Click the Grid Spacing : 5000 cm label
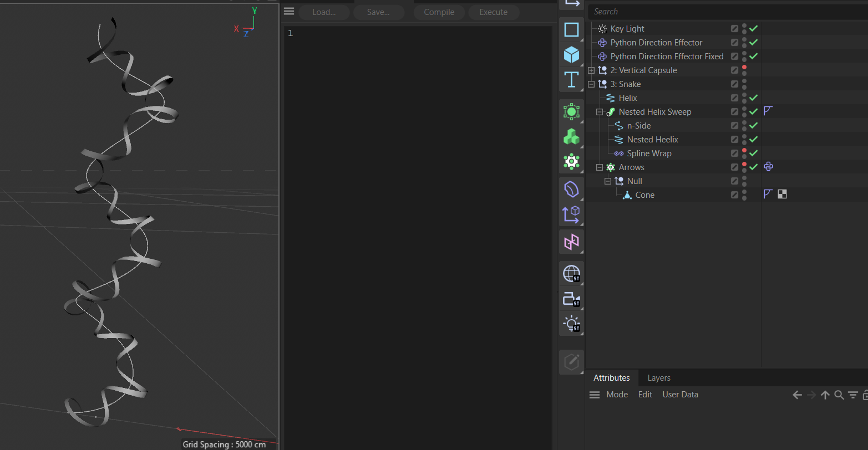 click(224, 444)
